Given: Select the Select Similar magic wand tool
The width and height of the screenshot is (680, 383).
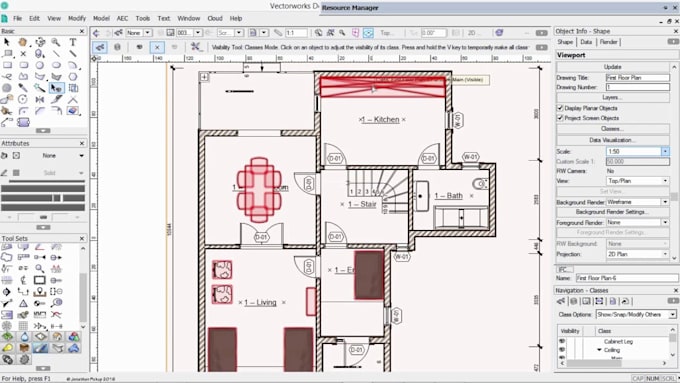Looking at the screenshot, I should pos(40,88).
